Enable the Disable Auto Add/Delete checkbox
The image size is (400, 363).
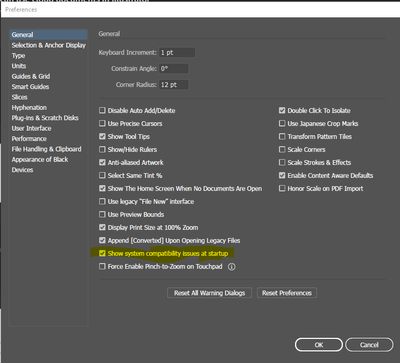tap(102, 110)
